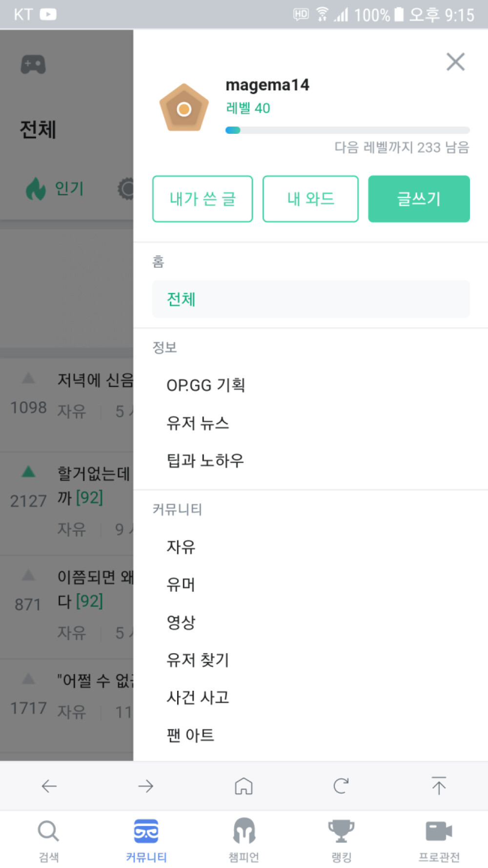
Task: Open 내 와드 button
Action: (310, 199)
